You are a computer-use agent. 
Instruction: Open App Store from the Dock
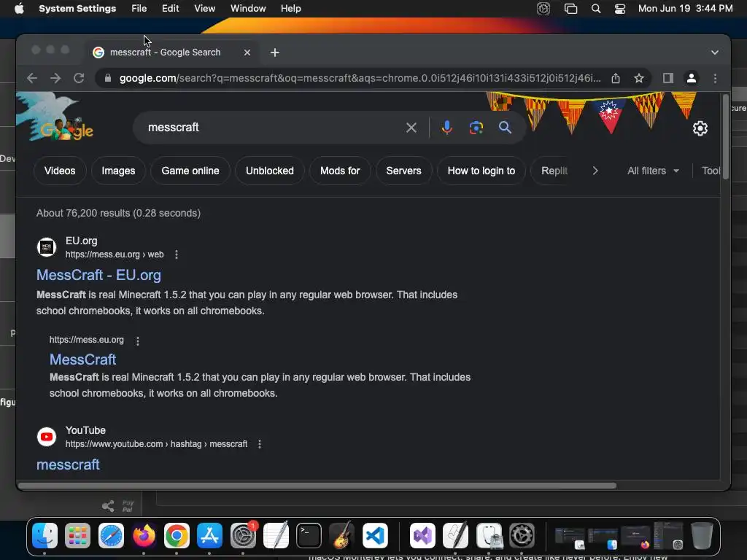click(x=209, y=536)
